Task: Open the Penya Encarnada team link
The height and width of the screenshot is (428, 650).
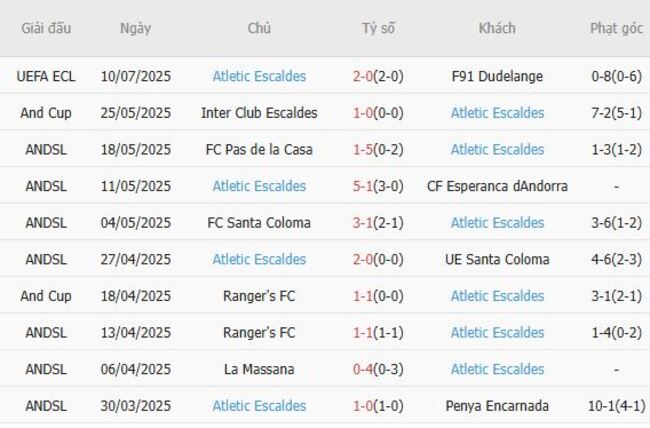Action: [497, 406]
